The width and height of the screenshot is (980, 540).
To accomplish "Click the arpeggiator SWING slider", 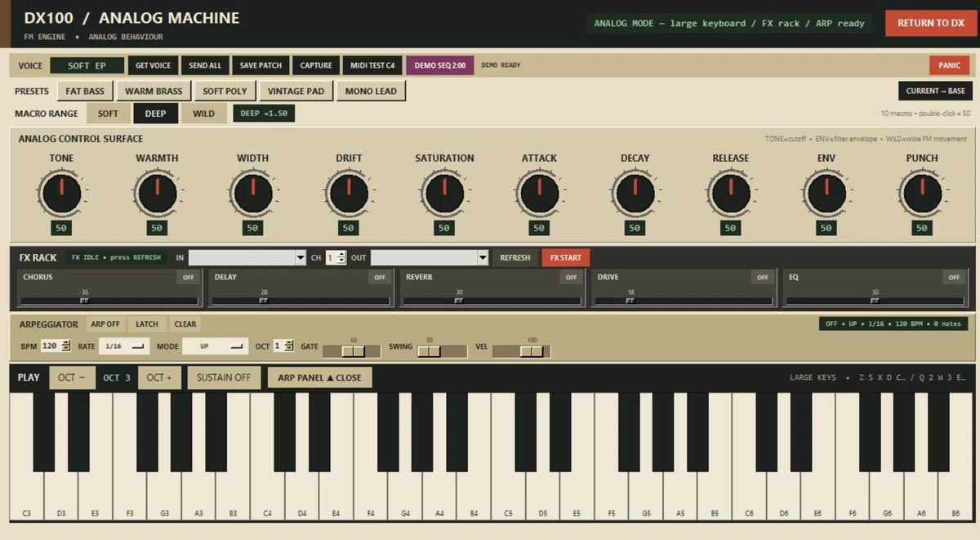I will (x=442, y=351).
